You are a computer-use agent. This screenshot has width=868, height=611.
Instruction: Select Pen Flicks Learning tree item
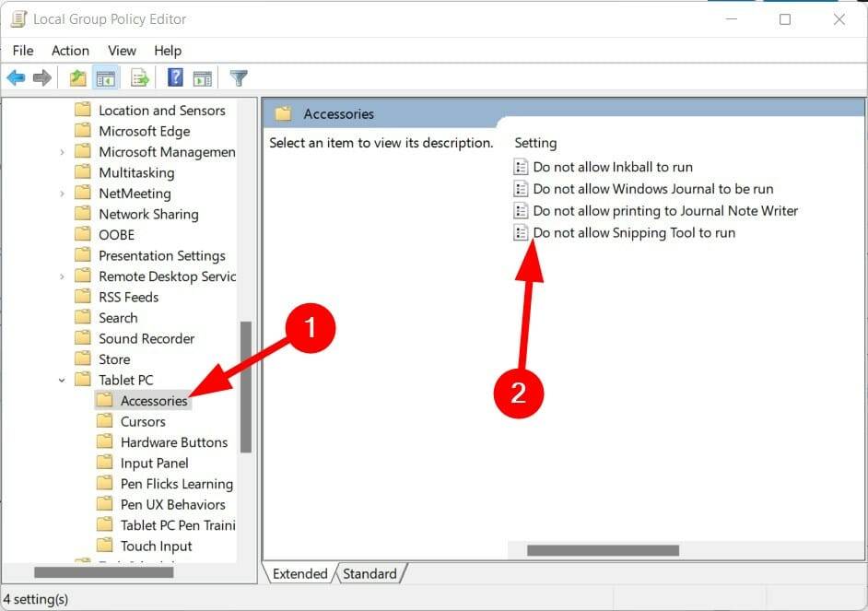pyautogui.click(x=177, y=484)
